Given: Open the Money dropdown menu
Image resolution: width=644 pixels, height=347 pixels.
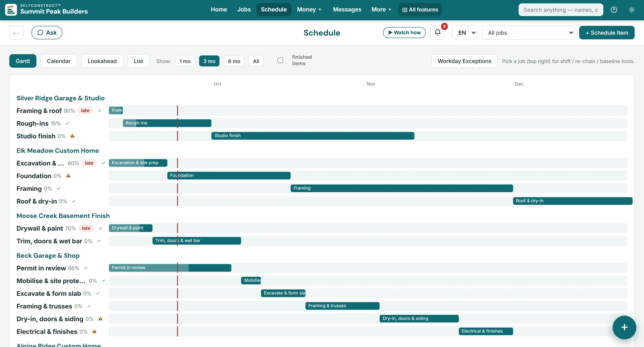Looking at the screenshot, I should coord(309,10).
